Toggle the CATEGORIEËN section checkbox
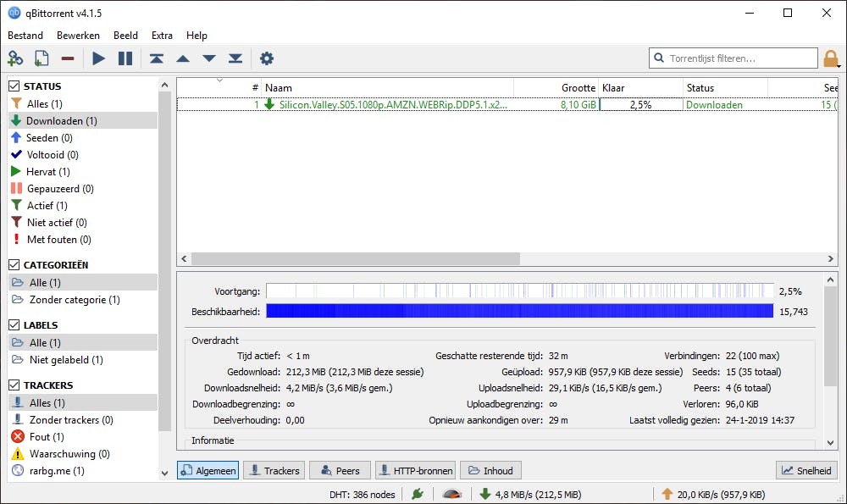 click(14, 264)
